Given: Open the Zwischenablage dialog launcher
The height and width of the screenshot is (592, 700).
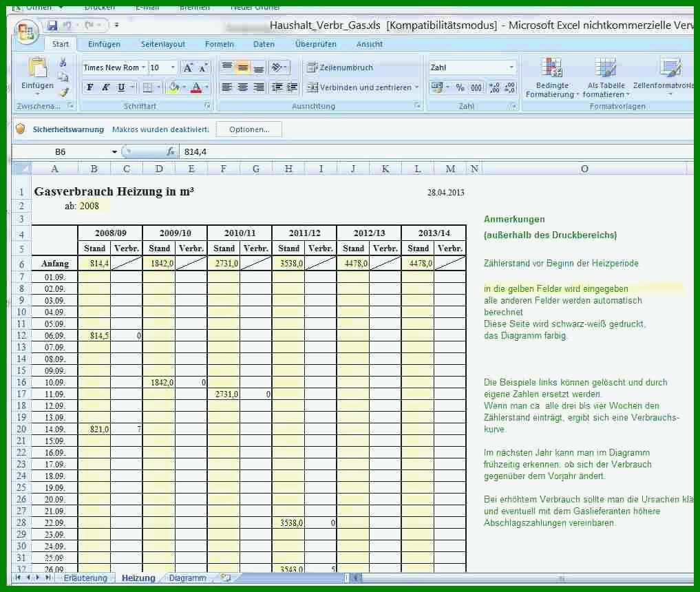Looking at the screenshot, I should 70,106.
